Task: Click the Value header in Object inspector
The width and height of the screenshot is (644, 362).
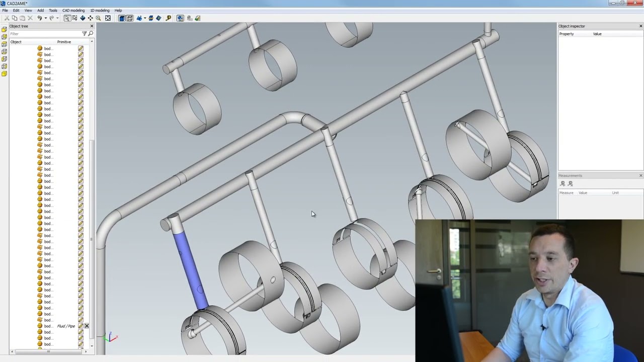Action: [597, 34]
